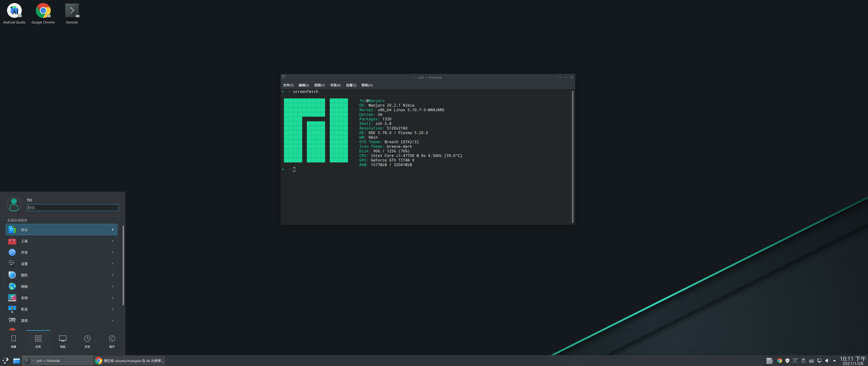
Task: Open the trash icon in the panel
Action: tap(769, 361)
